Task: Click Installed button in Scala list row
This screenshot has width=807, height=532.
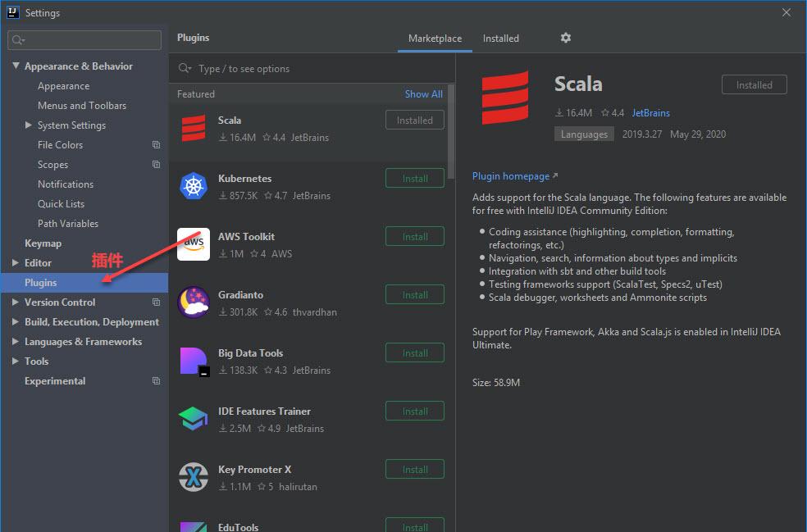Action: click(x=415, y=120)
